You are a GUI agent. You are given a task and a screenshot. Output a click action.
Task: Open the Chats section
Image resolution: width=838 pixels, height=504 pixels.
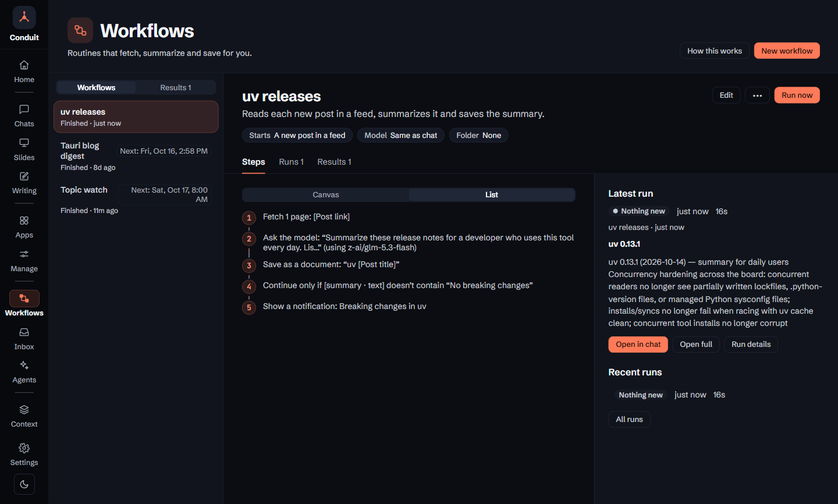click(24, 116)
